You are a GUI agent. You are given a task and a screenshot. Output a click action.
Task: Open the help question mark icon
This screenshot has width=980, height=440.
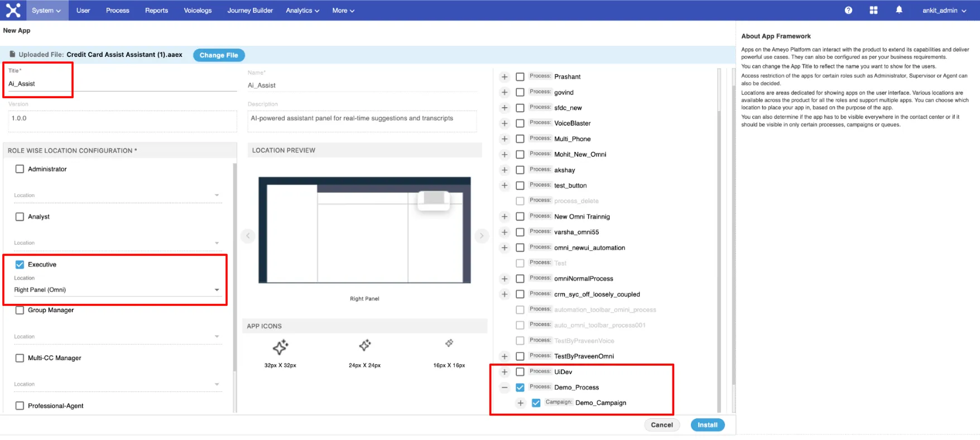click(848, 10)
